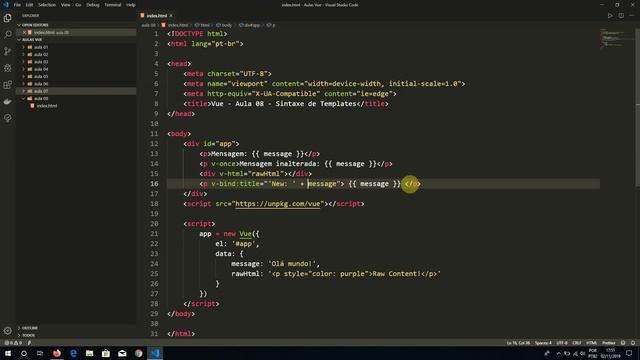The image size is (640, 360).
Task: Open the Edit menu
Action: 29,5
